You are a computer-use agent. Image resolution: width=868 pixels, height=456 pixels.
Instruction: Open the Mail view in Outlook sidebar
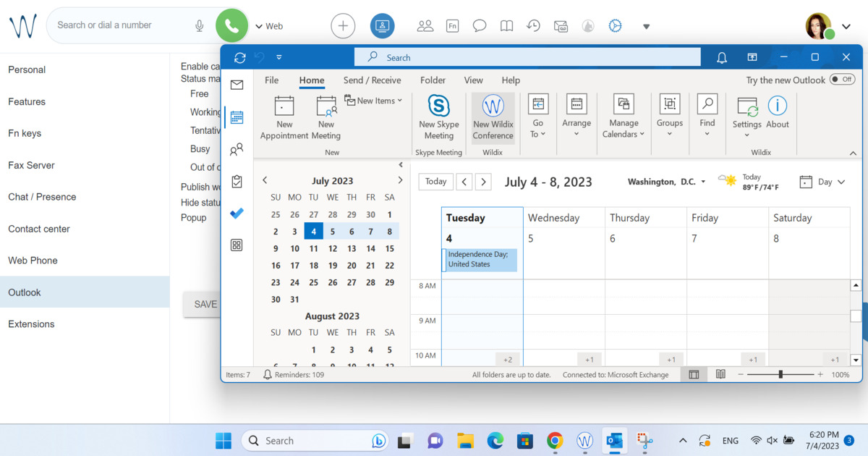tap(237, 85)
